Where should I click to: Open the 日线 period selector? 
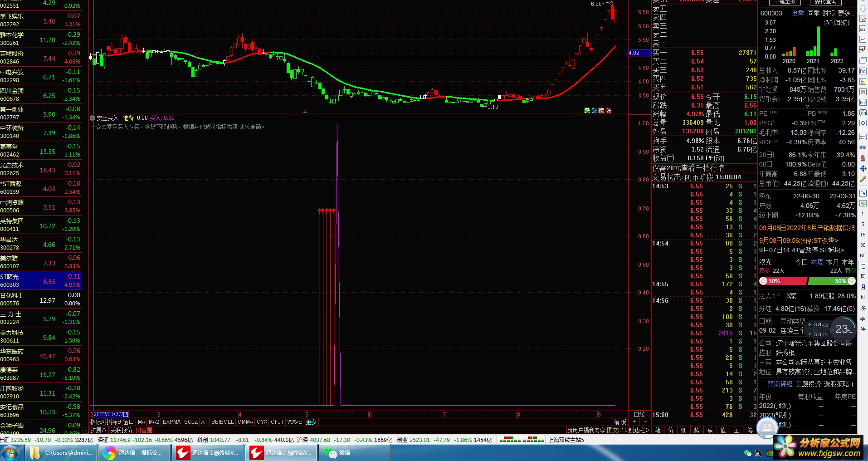tap(639, 414)
